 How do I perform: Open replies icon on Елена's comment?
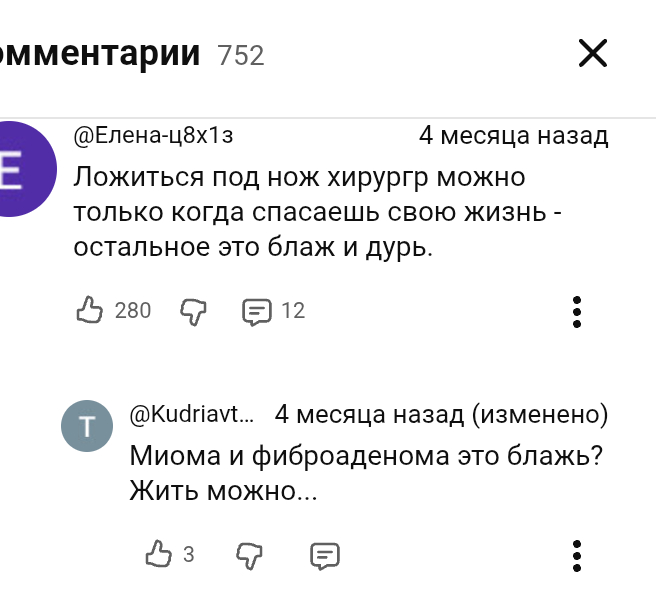[x=256, y=311]
